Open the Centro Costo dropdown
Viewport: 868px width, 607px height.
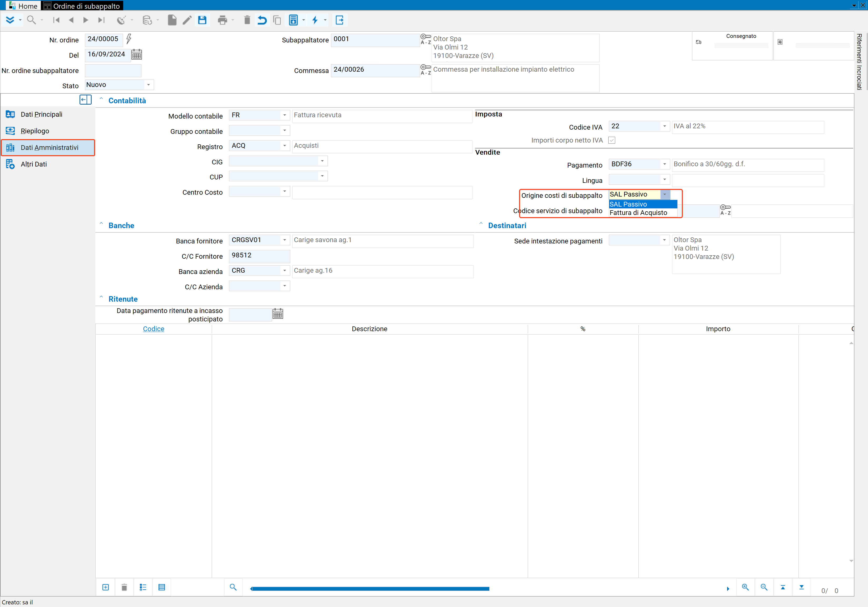(285, 191)
